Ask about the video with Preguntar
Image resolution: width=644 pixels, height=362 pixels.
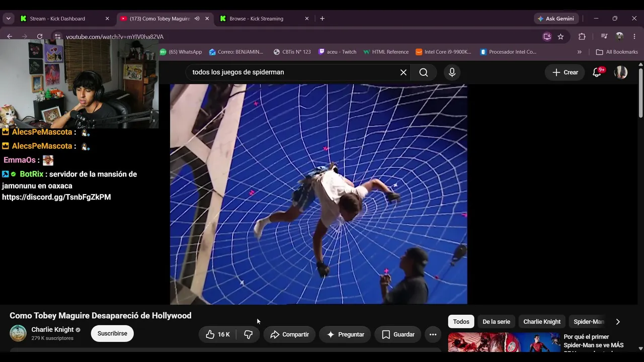[x=345, y=334]
